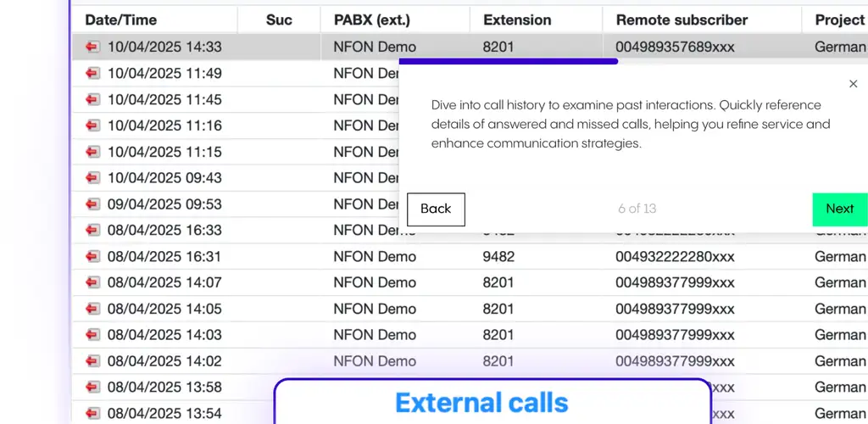Click call icon beside 10/04/2025 09:43
This screenshot has width=868, height=424.
(92, 178)
